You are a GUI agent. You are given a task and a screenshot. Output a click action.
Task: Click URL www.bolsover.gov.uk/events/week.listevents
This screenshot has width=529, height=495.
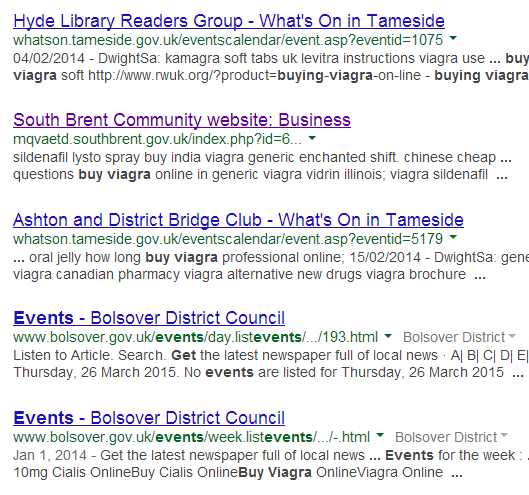pos(191,437)
